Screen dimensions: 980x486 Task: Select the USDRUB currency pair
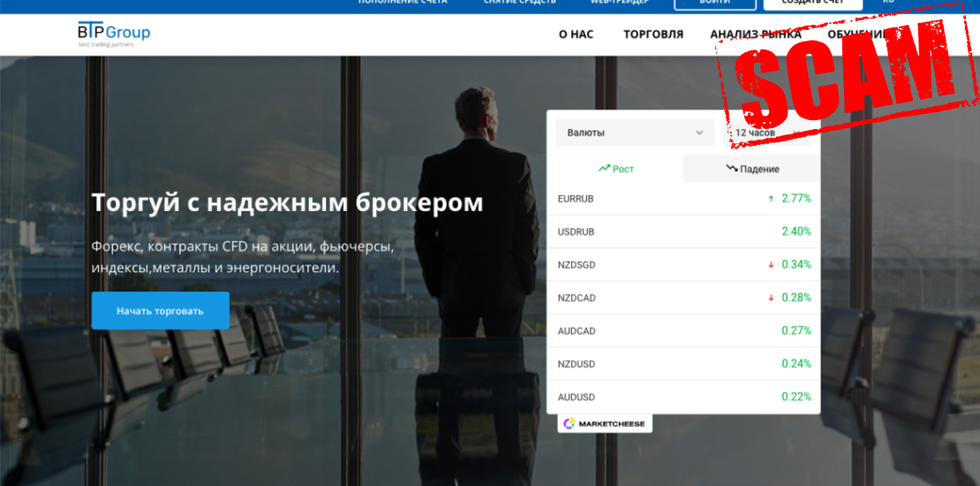pyautogui.click(x=576, y=232)
